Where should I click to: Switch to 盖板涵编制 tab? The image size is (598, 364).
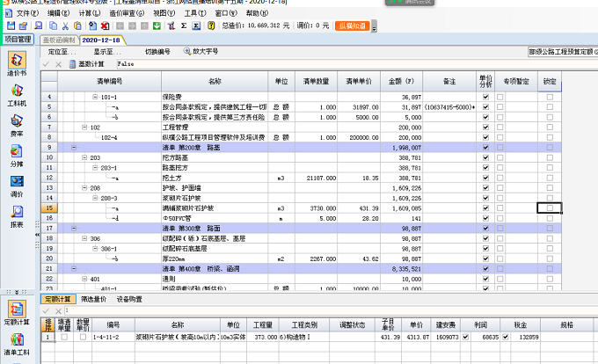[59, 40]
